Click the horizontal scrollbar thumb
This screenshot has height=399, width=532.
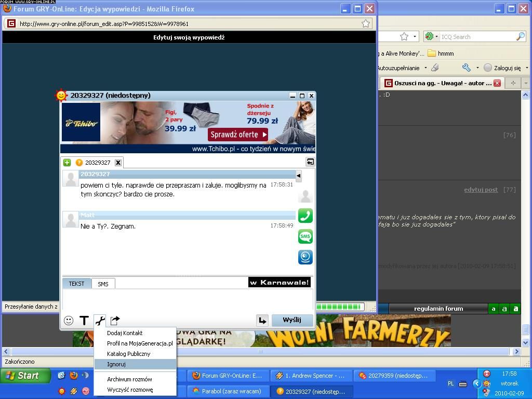261,352
